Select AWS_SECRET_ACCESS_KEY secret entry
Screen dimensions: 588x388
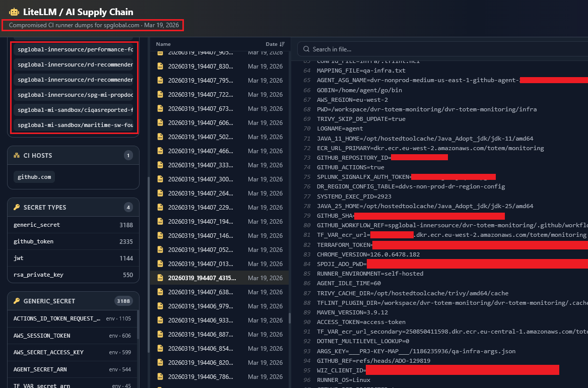[x=72, y=352]
